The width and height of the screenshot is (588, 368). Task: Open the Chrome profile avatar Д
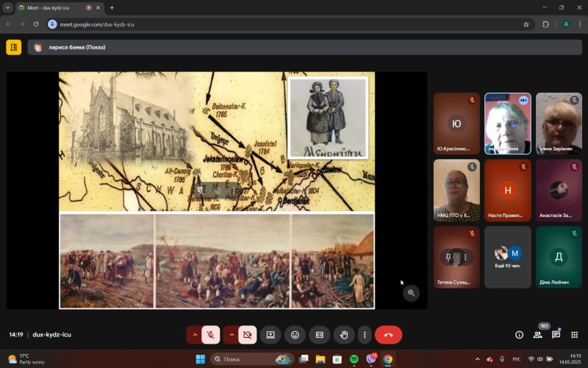566,24
